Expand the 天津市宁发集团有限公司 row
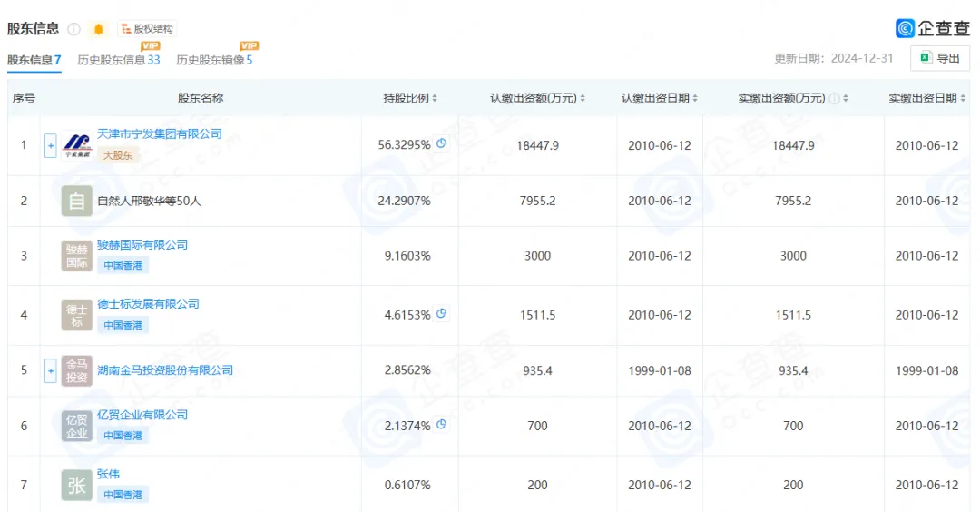The width and height of the screenshot is (980, 512). click(51, 145)
